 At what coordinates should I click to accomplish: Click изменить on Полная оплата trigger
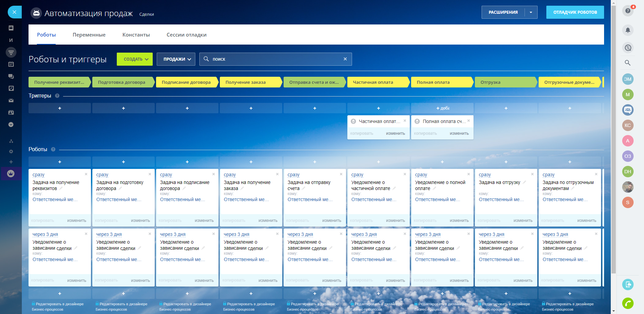(459, 133)
